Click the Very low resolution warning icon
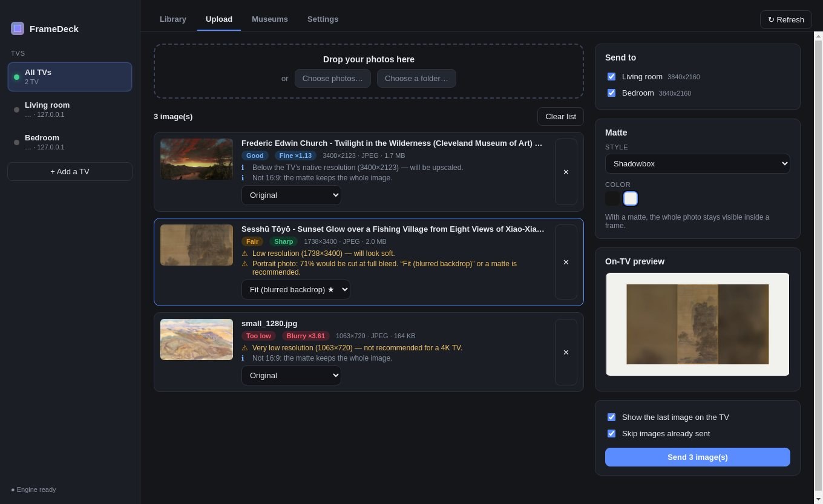This screenshot has width=823, height=504. (x=244, y=348)
